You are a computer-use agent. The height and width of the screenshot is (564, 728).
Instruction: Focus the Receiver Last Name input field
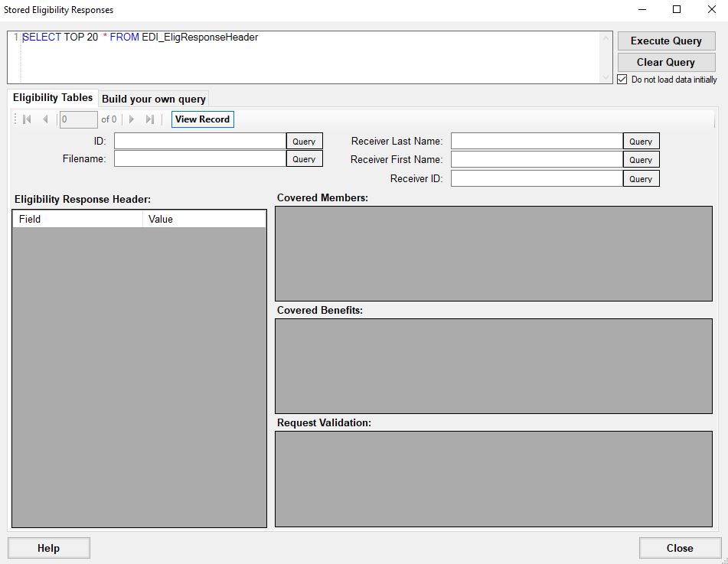537,141
